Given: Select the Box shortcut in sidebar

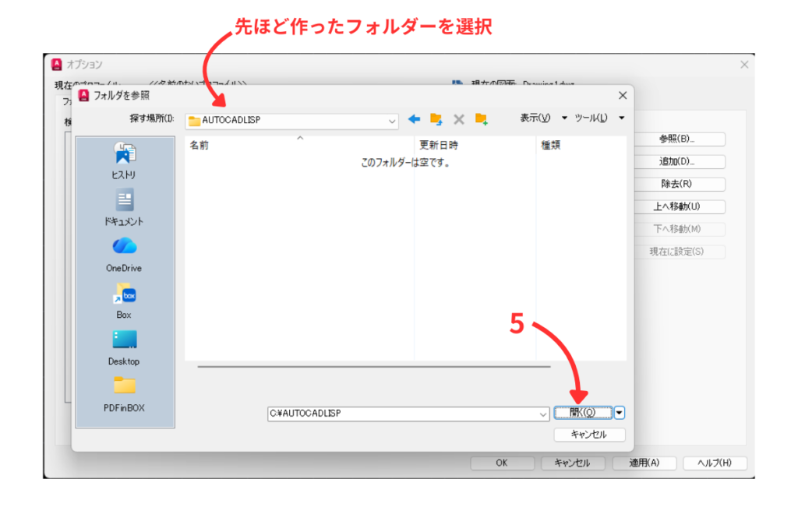Looking at the screenshot, I should click(124, 301).
